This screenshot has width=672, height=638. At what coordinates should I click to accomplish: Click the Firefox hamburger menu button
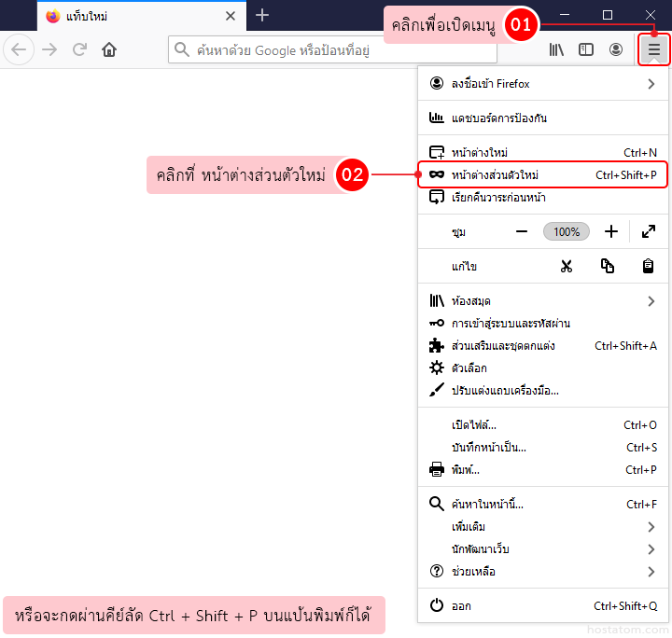coord(654,49)
